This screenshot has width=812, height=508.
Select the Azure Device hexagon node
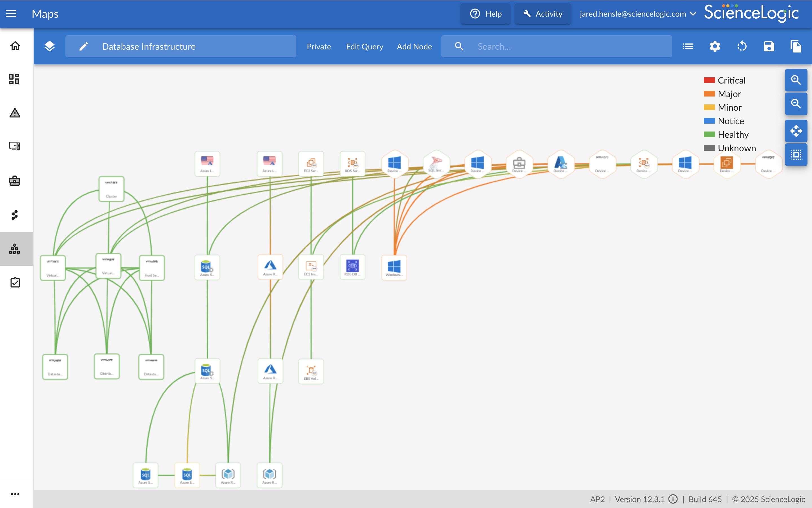tap(561, 164)
